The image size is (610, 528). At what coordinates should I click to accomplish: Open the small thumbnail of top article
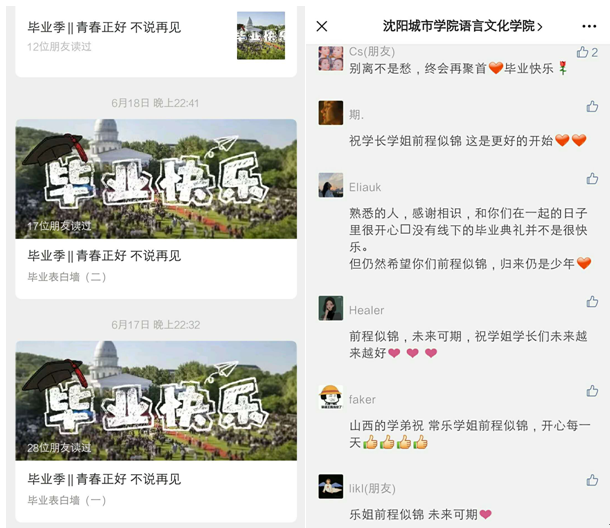pyautogui.click(x=261, y=35)
